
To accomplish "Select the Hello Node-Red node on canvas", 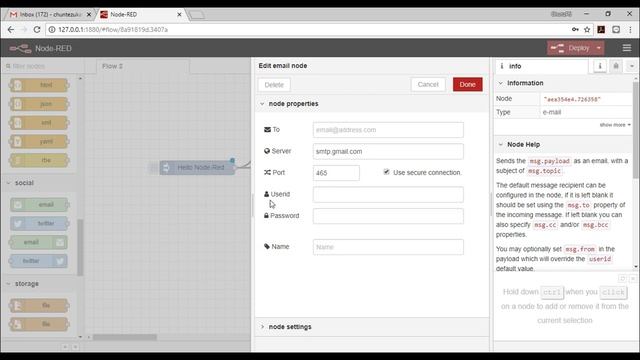I will click(197, 167).
